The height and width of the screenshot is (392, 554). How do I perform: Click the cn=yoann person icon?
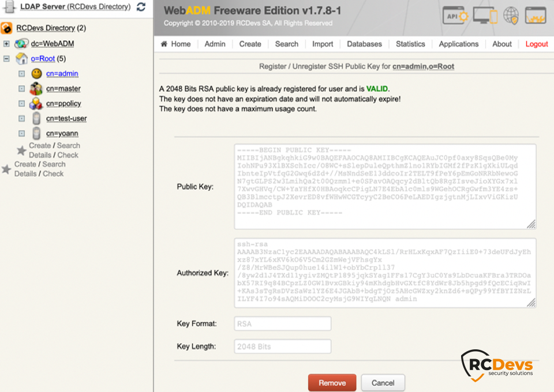(36, 133)
